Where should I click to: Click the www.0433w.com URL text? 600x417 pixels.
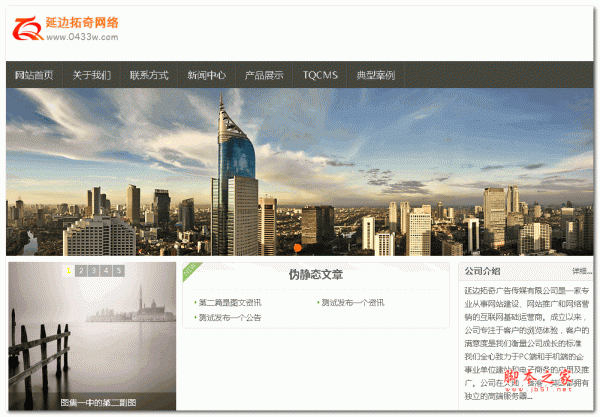coord(82,37)
